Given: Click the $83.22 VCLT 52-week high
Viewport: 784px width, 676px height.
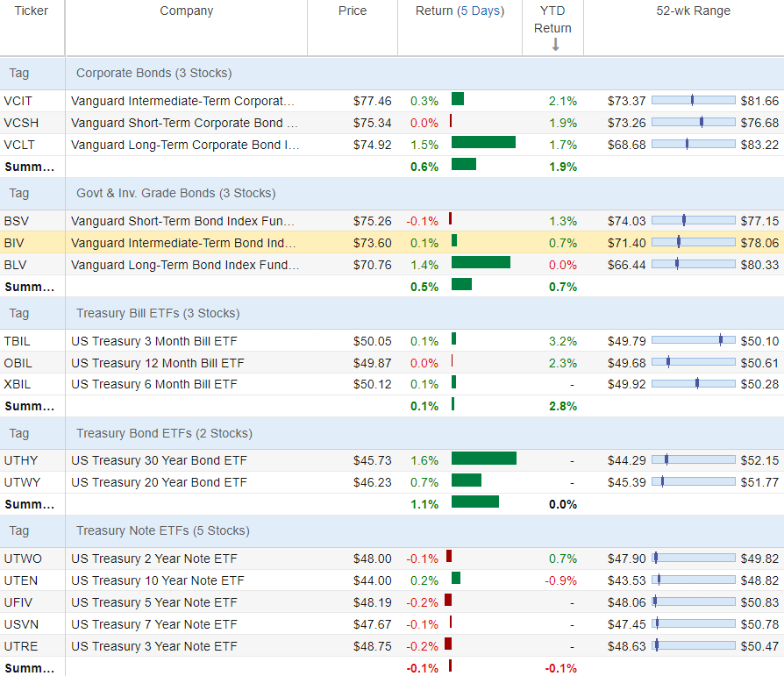Looking at the screenshot, I should click(759, 145).
